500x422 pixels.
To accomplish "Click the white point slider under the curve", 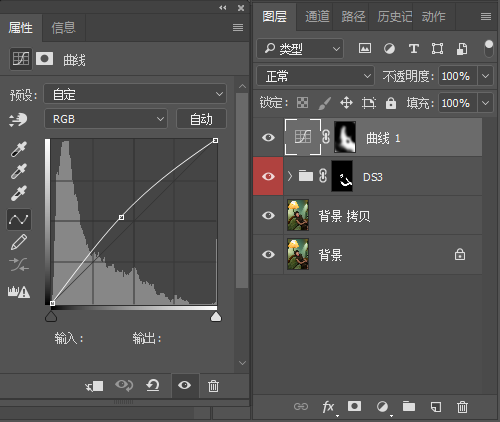I will 216,317.
